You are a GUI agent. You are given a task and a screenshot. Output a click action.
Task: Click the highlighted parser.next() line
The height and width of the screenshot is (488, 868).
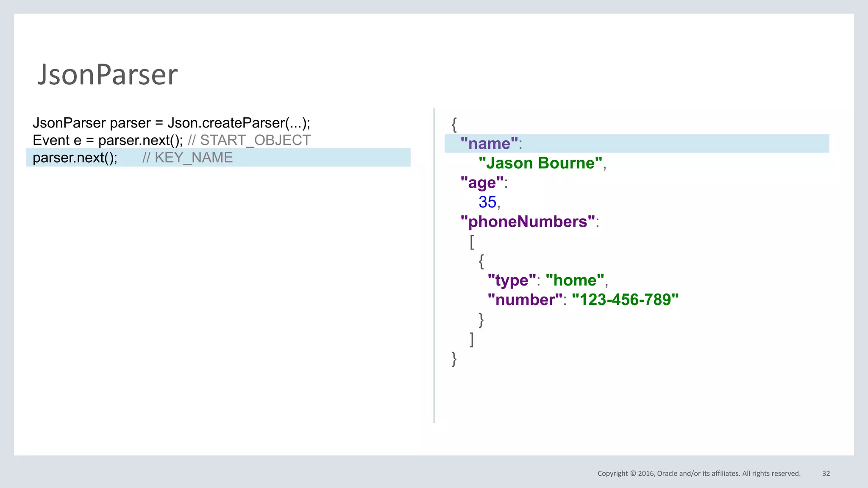coord(75,158)
